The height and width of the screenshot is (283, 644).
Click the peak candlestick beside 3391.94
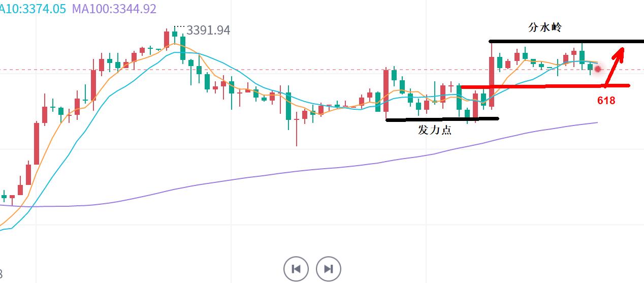tap(175, 35)
